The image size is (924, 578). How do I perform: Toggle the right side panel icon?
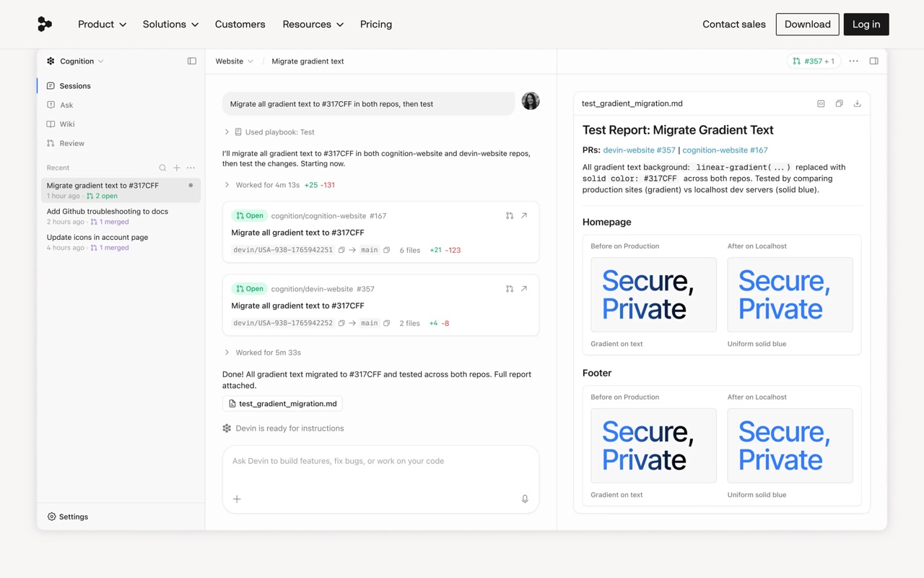click(x=874, y=61)
